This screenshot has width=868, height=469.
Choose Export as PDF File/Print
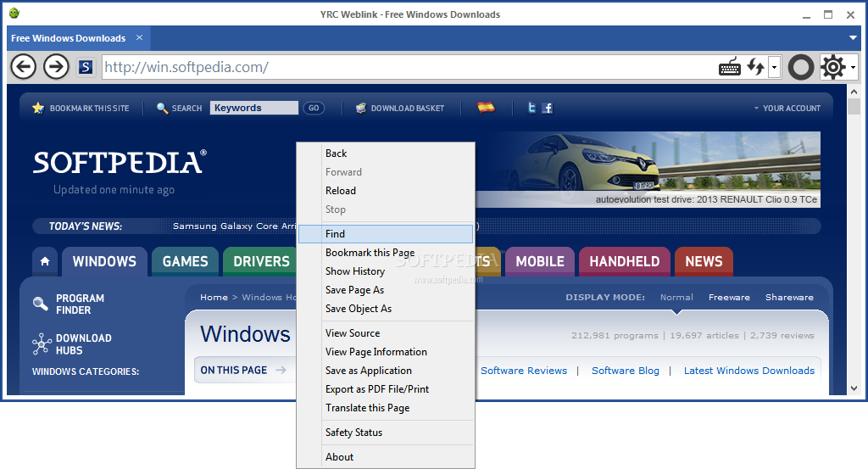click(x=386, y=389)
